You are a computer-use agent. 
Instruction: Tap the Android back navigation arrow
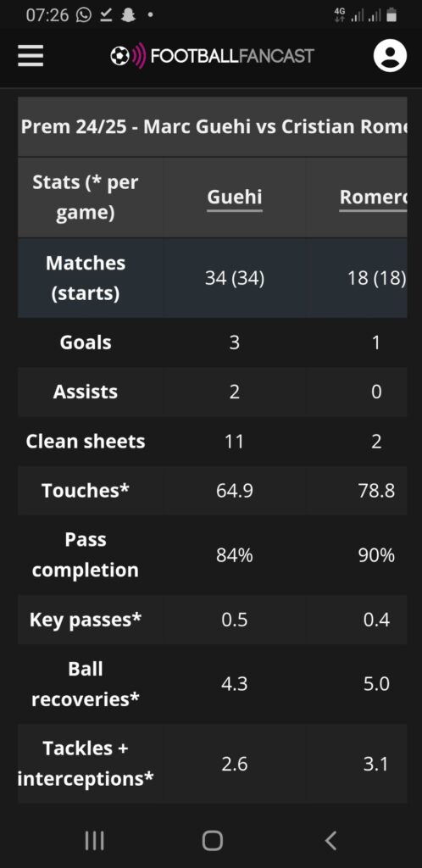(x=330, y=840)
